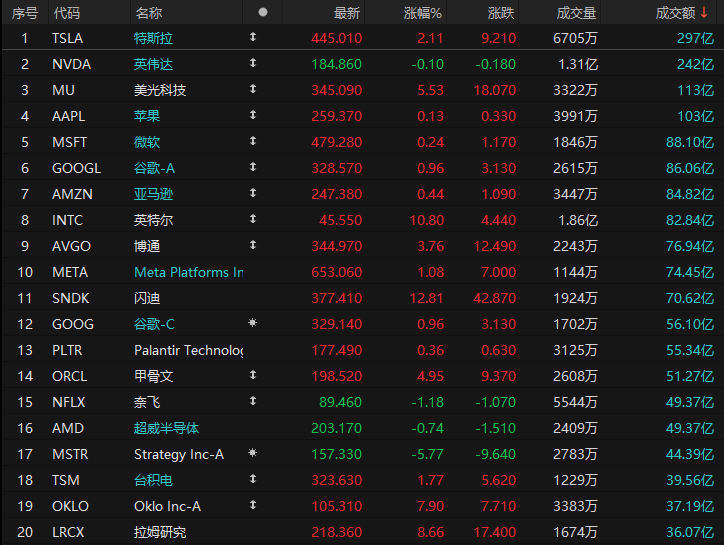This screenshot has height=545, width=724.
Task: Select the Palantir Technolog name cell
Action: [x=189, y=350]
